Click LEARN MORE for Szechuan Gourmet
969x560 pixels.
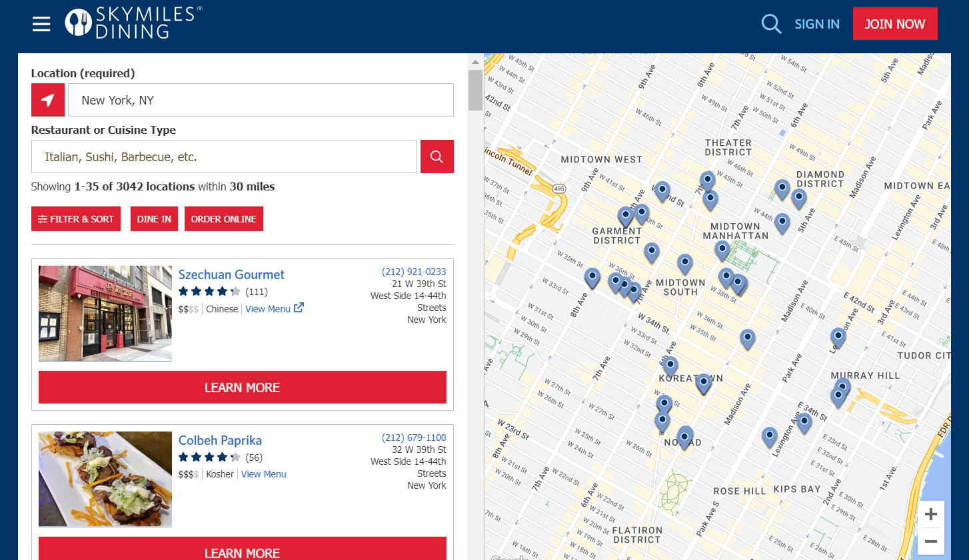coord(243,388)
